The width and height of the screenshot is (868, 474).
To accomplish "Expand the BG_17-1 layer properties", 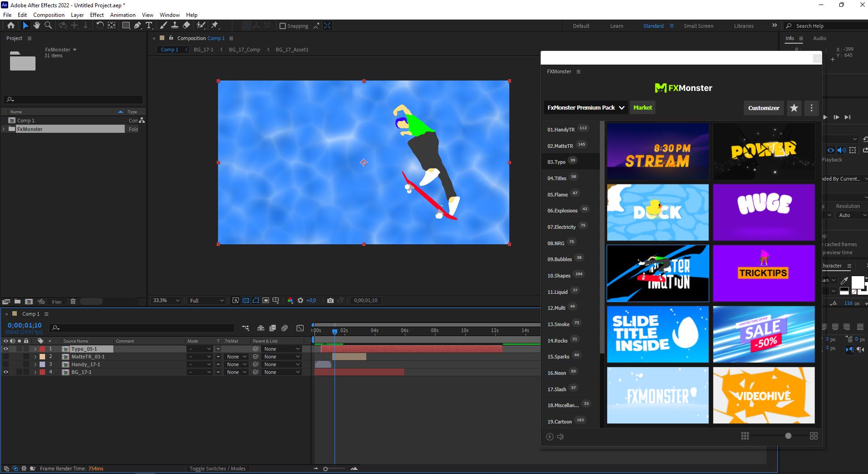I will [35, 372].
